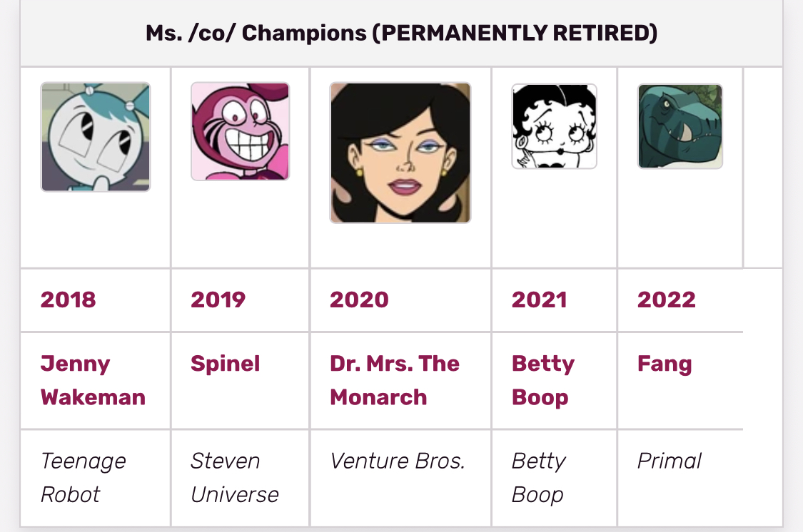Open the 2021 year link

(539, 300)
